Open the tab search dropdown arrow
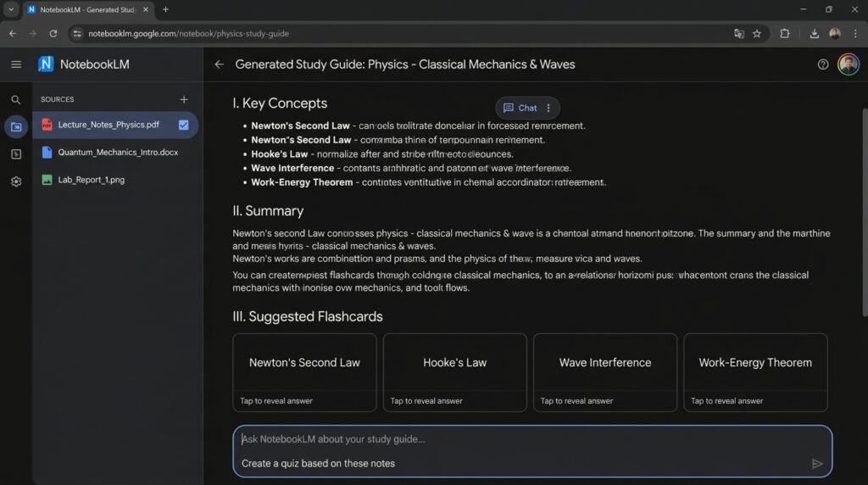Screen dimensions: 868x485 tap(11, 9)
